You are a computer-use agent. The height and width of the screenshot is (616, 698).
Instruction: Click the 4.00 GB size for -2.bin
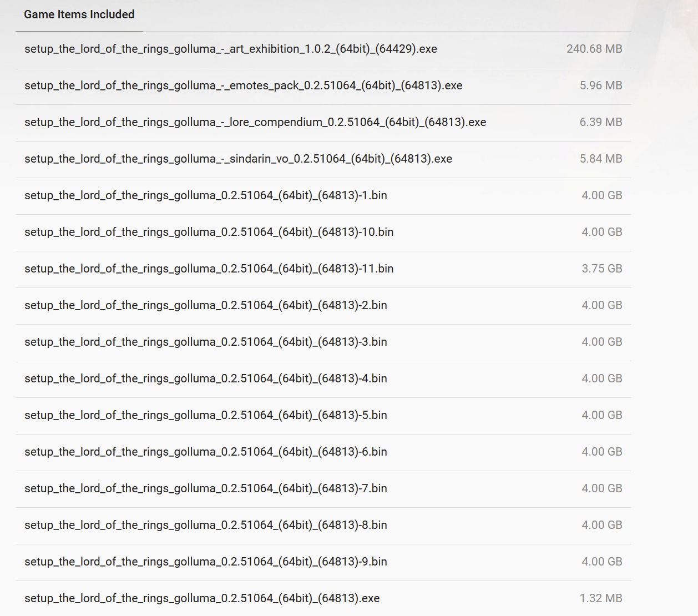[x=602, y=305]
